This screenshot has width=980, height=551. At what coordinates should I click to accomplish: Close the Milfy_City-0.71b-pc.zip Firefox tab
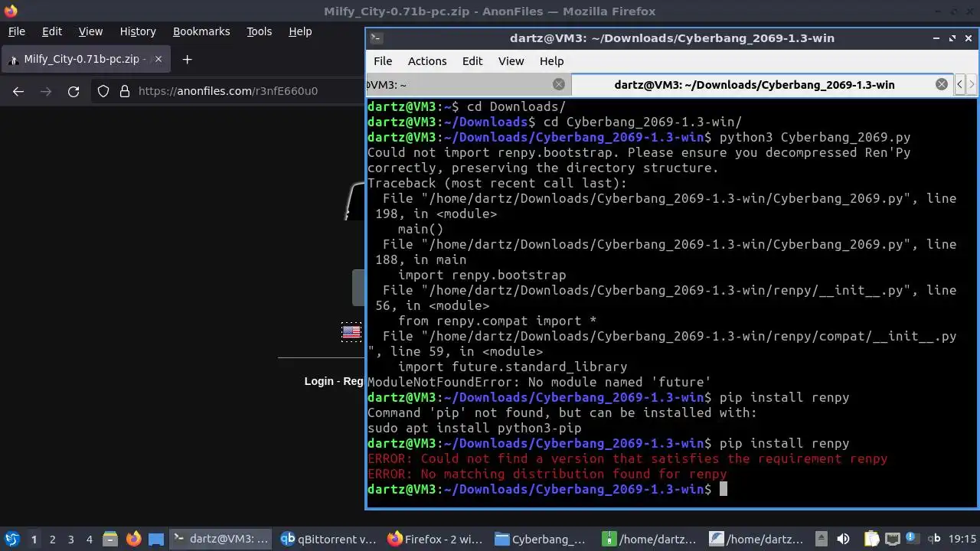point(158,59)
